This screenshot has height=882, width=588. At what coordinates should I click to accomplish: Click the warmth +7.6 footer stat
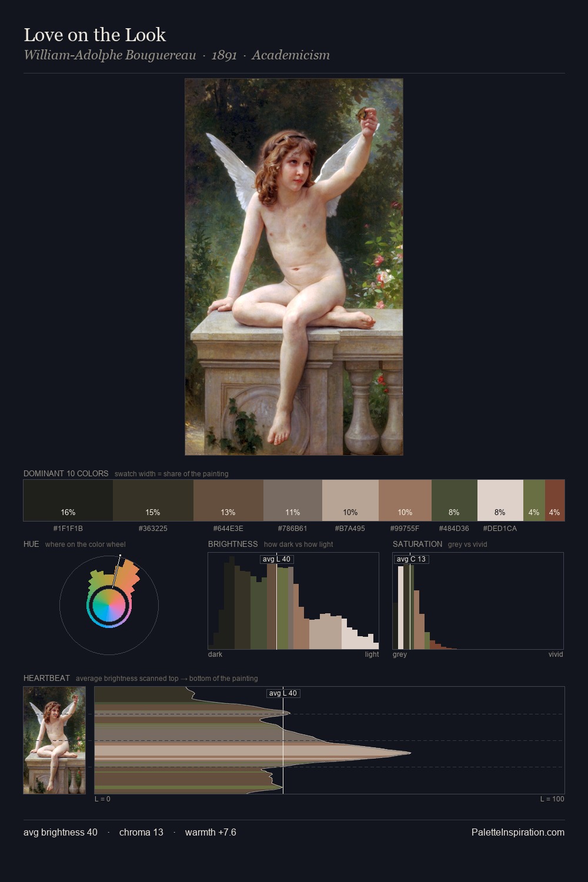(211, 832)
